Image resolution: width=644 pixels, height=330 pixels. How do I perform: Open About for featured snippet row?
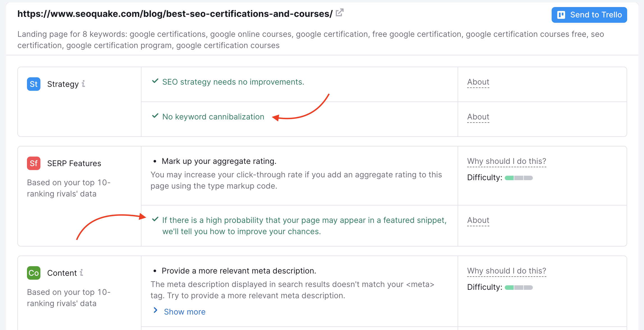pyautogui.click(x=478, y=220)
